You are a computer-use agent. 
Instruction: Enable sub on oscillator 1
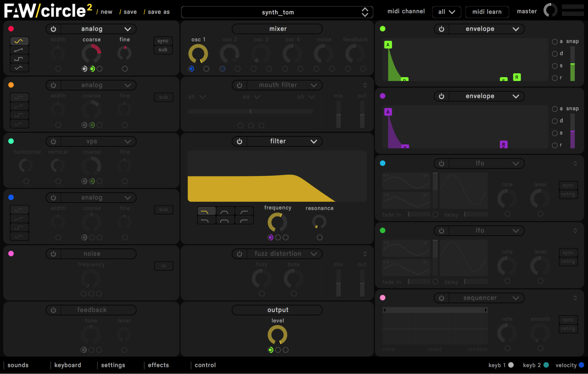pos(163,50)
